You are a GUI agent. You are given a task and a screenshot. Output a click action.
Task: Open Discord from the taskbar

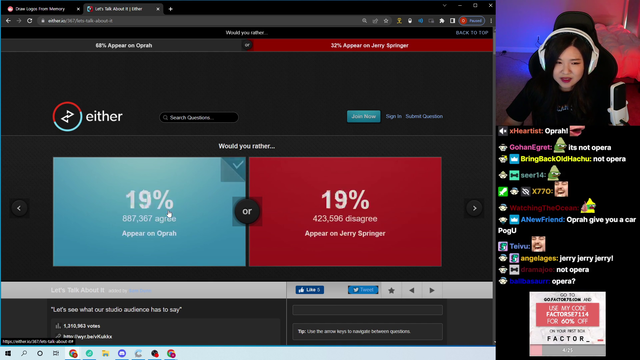[122, 353]
